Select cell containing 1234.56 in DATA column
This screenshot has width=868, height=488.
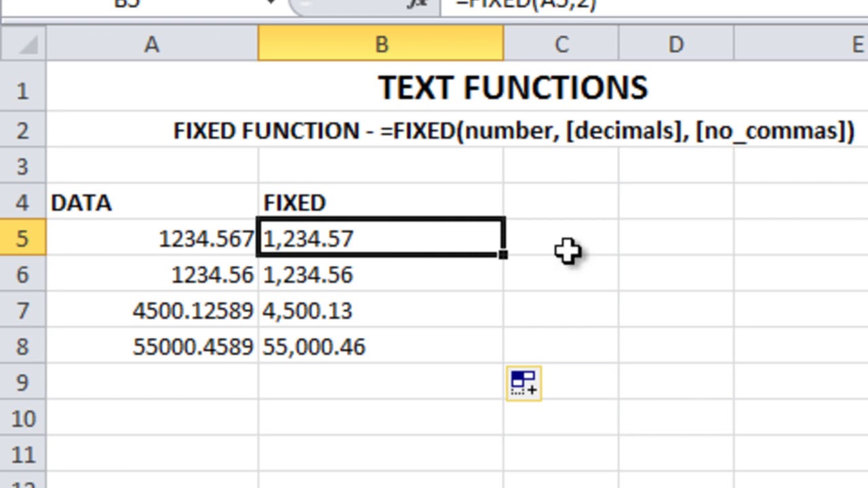152,274
